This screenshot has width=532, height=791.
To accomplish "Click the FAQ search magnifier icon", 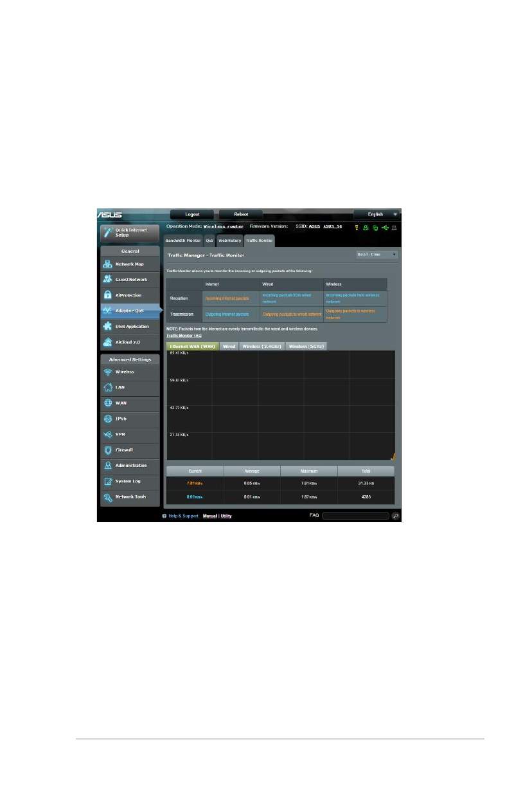I will click(395, 516).
